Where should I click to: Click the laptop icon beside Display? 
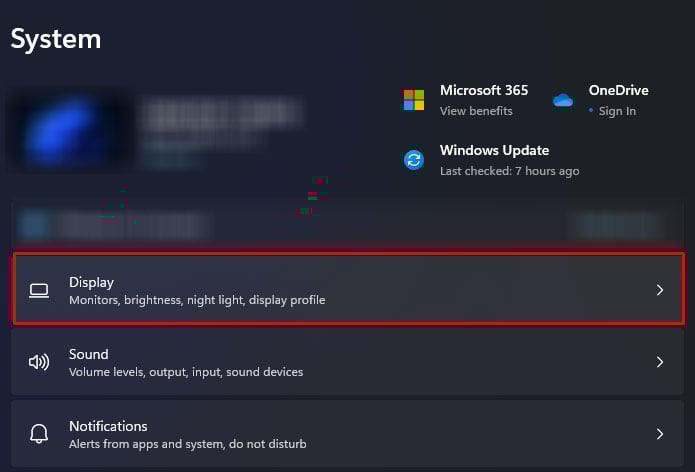click(x=39, y=291)
